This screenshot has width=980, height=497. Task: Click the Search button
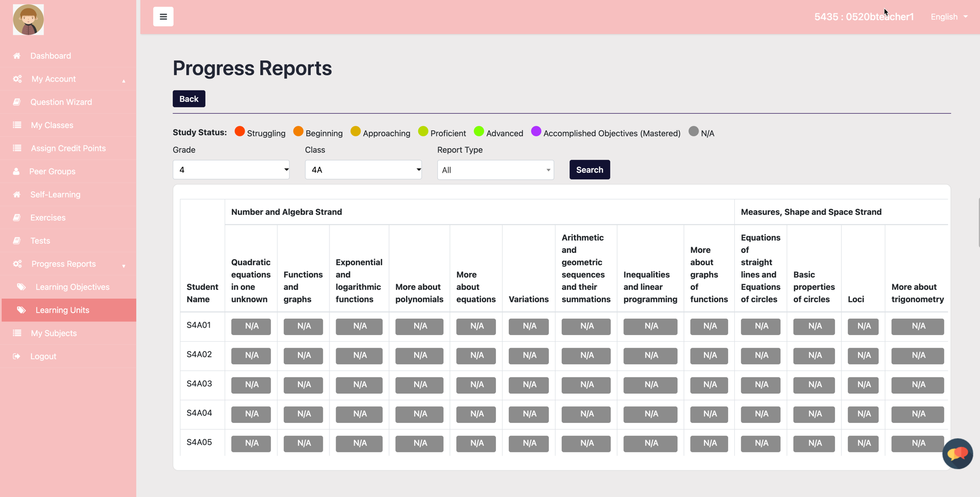pos(589,170)
